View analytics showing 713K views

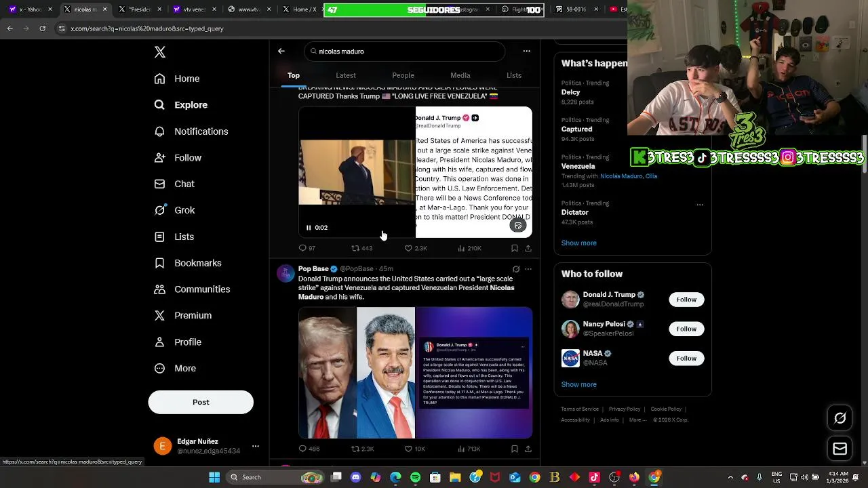click(x=469, y=449)
